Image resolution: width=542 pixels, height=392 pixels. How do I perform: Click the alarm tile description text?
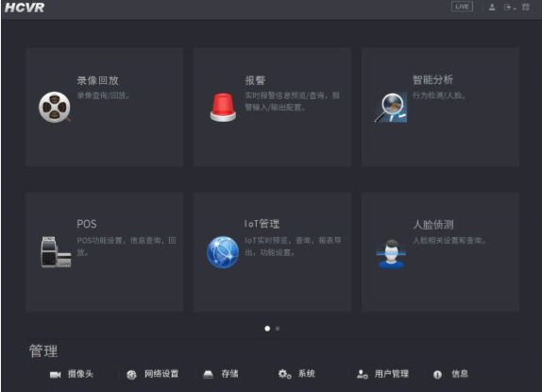pyautogui.click(x=293, y=101)
